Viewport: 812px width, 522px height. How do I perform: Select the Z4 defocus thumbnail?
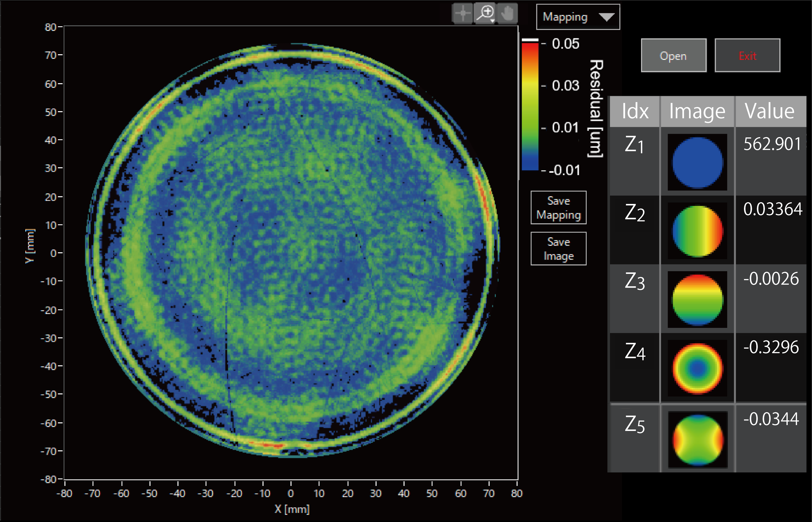tap(697, 368)
